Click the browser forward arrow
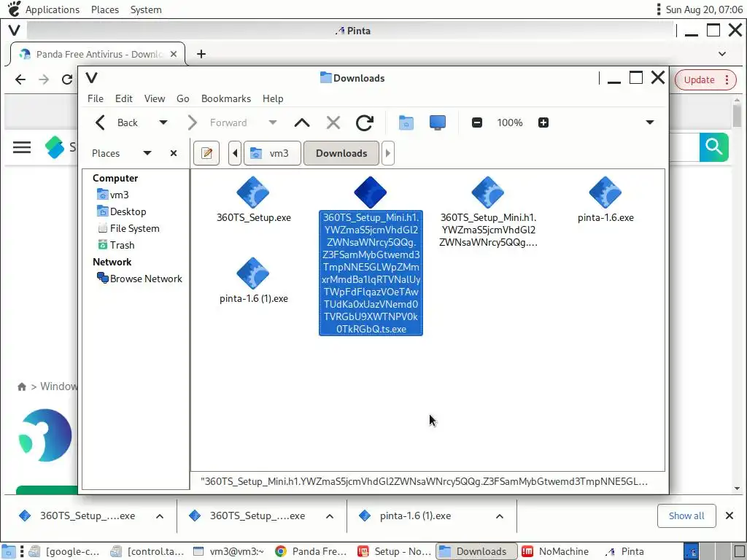 click(x=44, y=79)
